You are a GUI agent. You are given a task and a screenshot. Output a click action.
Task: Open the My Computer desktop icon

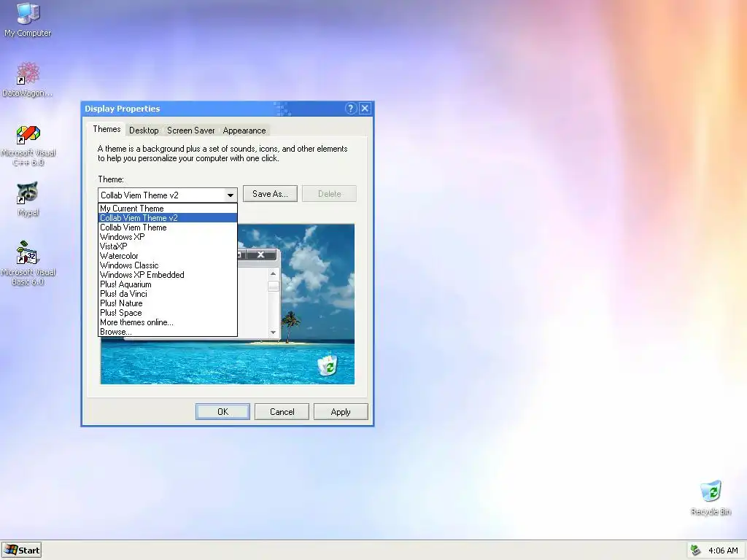[x=28, y=20]
